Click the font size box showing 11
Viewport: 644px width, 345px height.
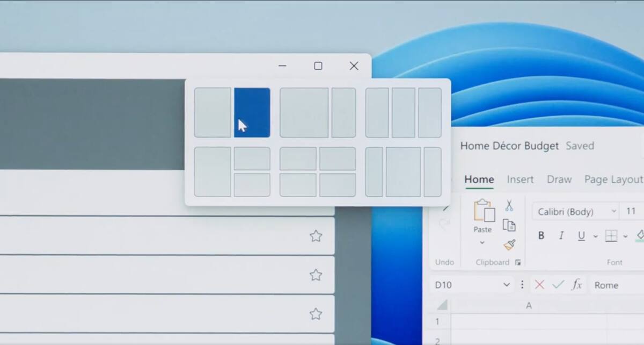[632, 212]
